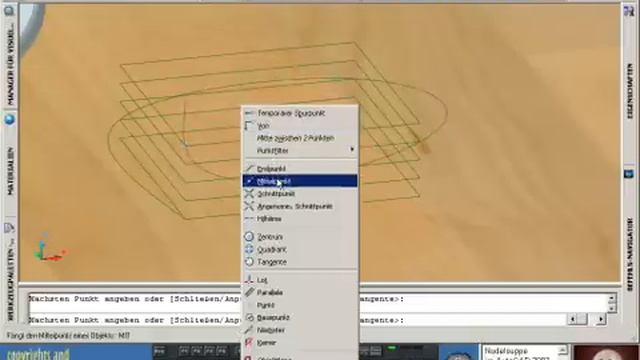Open the Manager für Visuelle palette tab
640x360 pixels.
(10, 63)
